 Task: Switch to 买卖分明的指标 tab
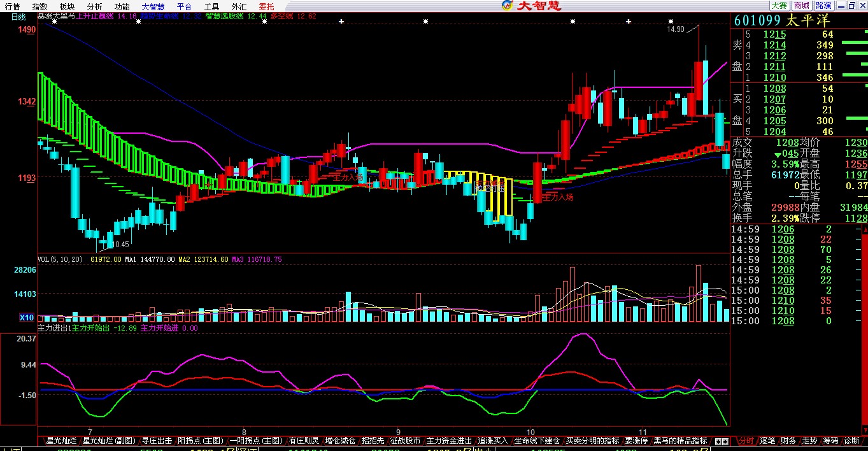pyautogui.click(x=593, y=440)
